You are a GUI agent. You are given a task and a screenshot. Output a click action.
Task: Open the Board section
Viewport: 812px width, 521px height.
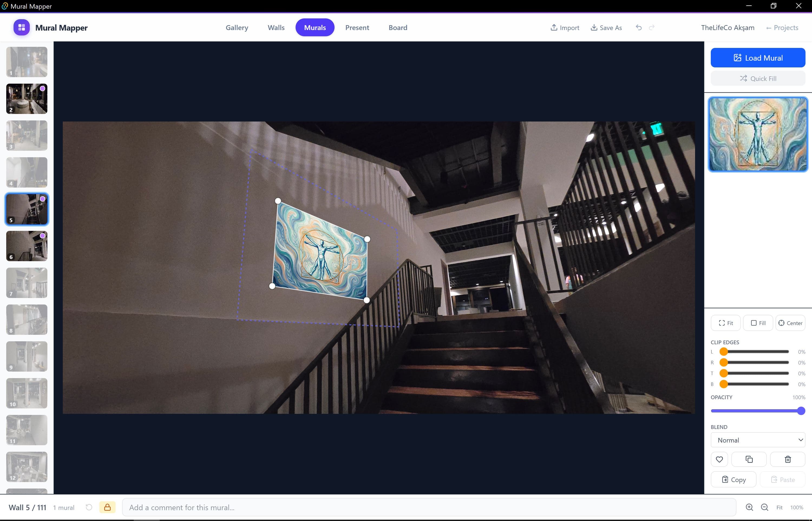tap(398, 27)
